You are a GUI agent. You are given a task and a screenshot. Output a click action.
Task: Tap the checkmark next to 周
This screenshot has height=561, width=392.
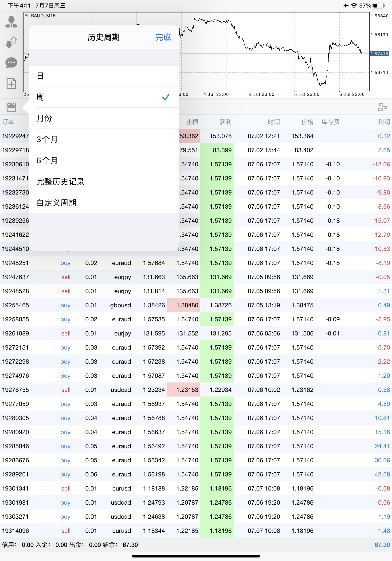(166, 97)
